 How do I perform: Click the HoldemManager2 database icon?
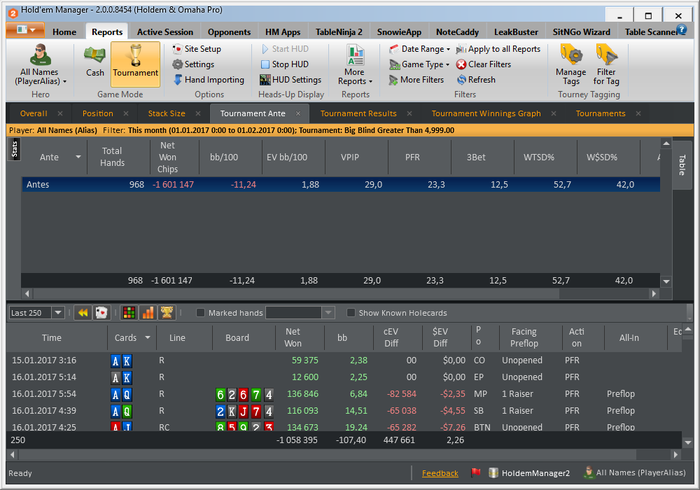(493, 473)
